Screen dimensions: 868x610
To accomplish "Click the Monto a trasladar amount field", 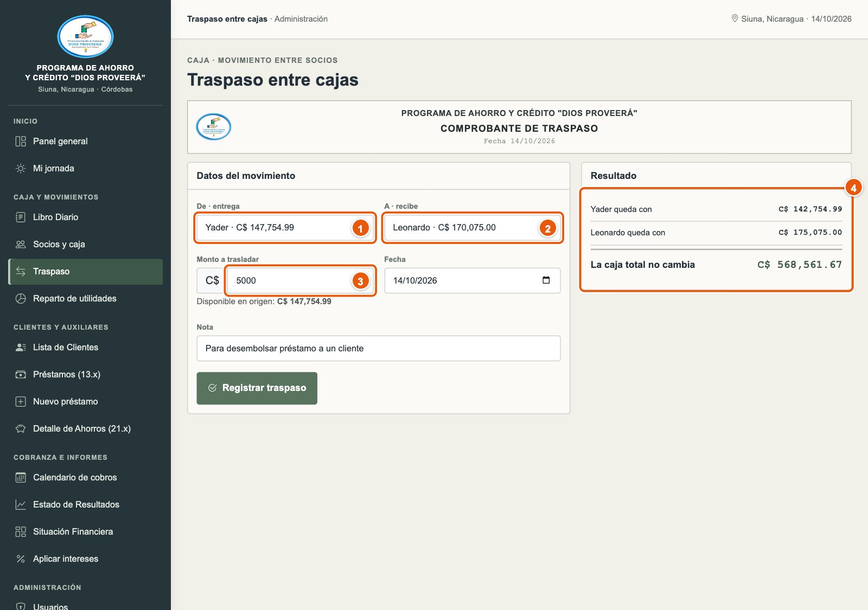I will [300, 281].
